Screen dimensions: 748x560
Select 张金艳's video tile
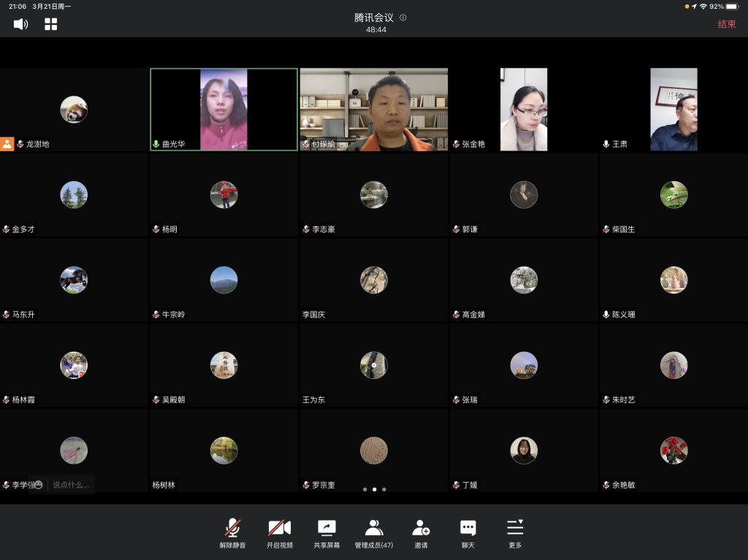pyautogui.click(x=523, y=110)
